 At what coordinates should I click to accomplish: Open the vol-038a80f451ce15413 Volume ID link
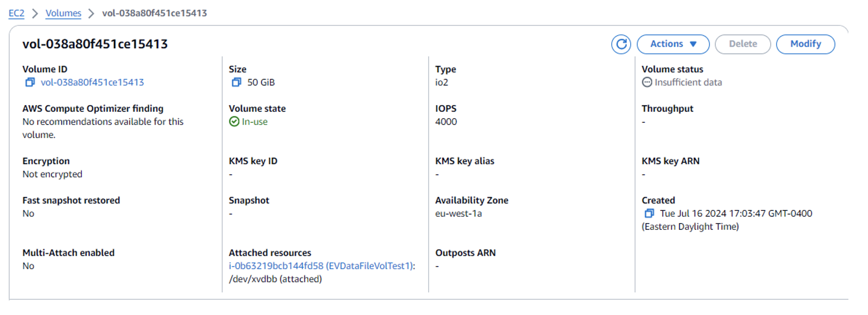point(92,82)
